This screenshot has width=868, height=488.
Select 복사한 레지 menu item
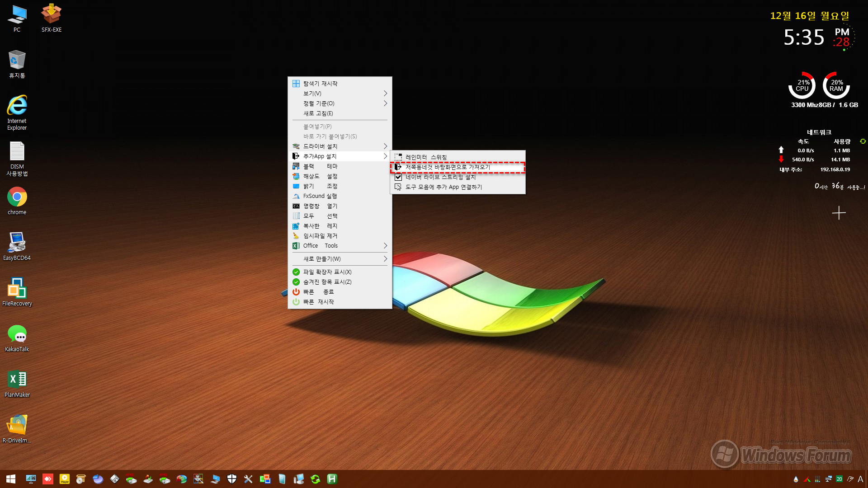click(340, 226)
